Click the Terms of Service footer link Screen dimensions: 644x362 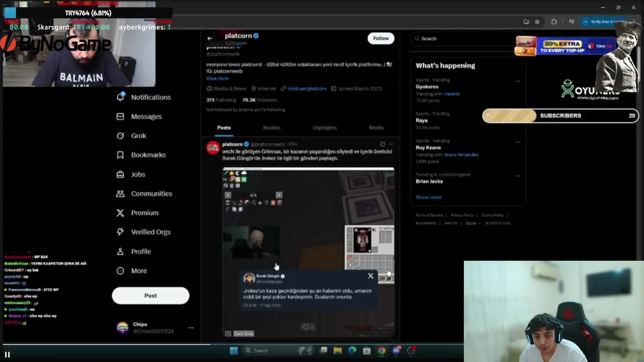tap(429, 215)
